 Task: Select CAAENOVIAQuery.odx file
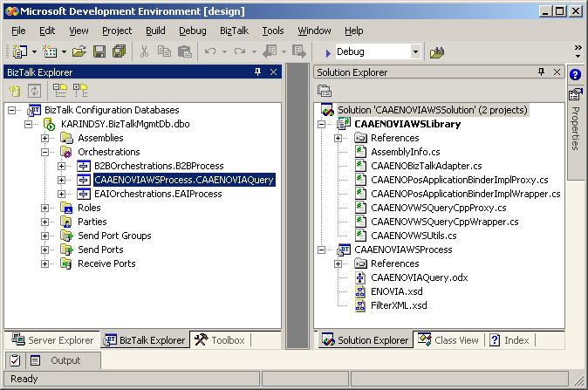(x=420, y=277)
